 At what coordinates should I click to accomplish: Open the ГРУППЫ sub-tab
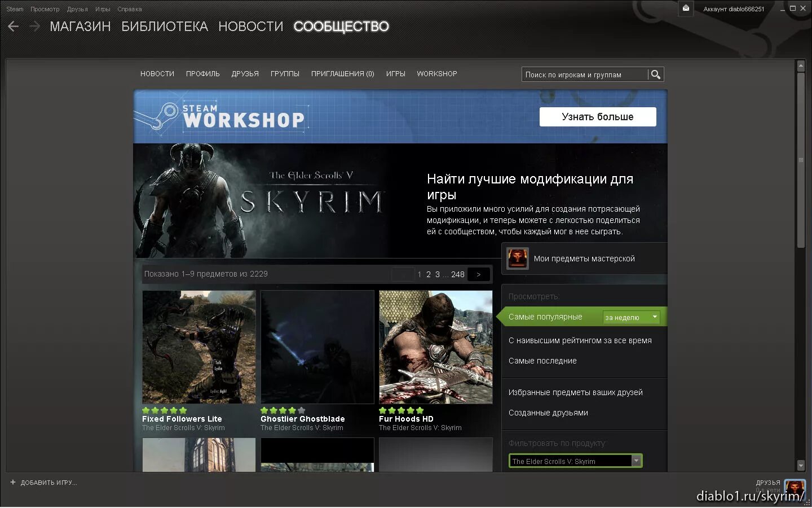[285, 74]
